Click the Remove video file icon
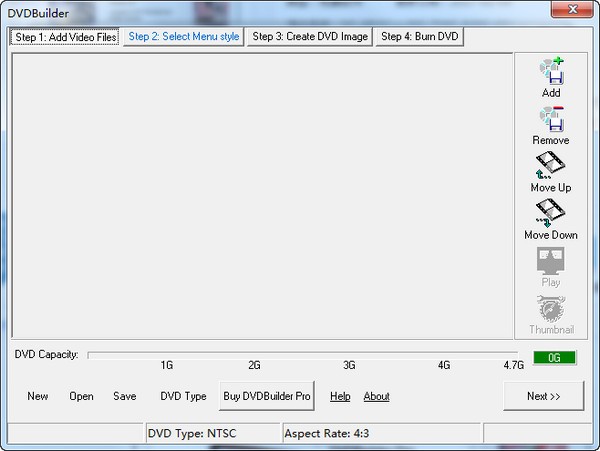Viewport: 600px width, 451px height. pos(551,119)
